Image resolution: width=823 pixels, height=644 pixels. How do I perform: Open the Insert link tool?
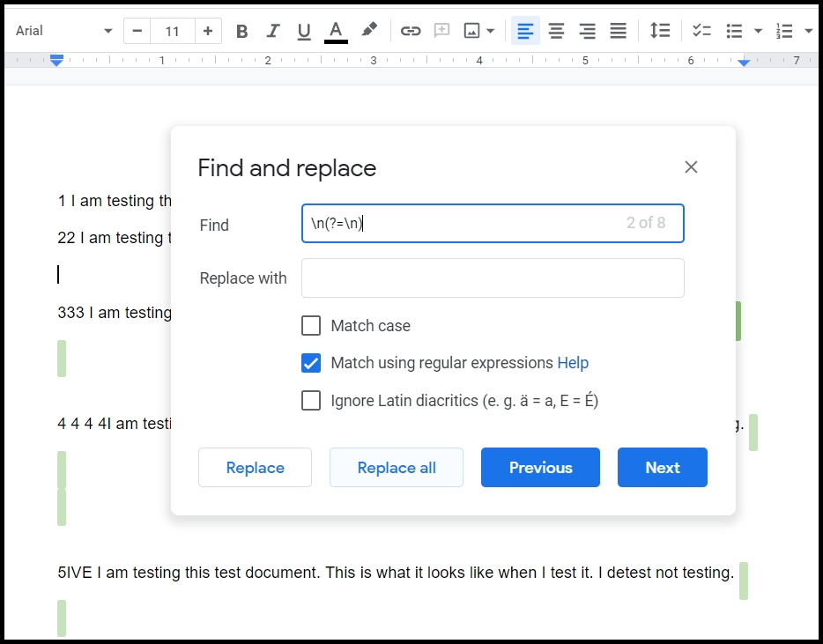pyautogui.click(x=410, y=30)
